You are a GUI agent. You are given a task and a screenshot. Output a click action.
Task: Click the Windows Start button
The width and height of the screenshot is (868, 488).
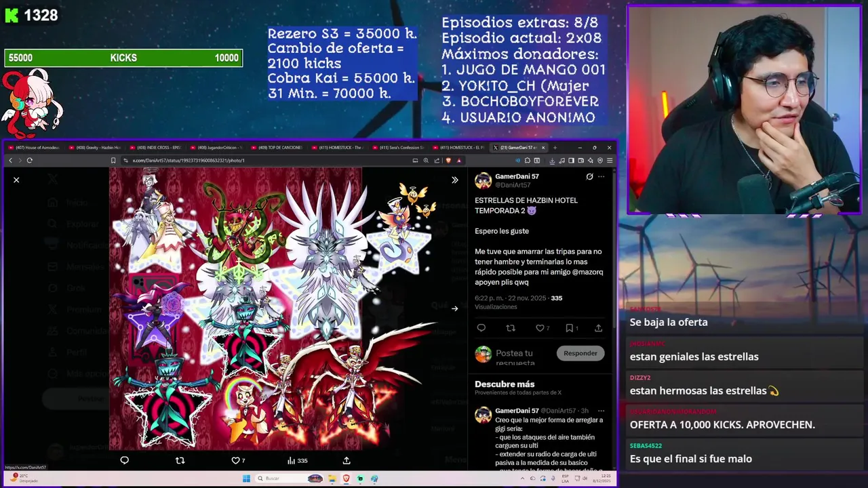click(246, 479)
